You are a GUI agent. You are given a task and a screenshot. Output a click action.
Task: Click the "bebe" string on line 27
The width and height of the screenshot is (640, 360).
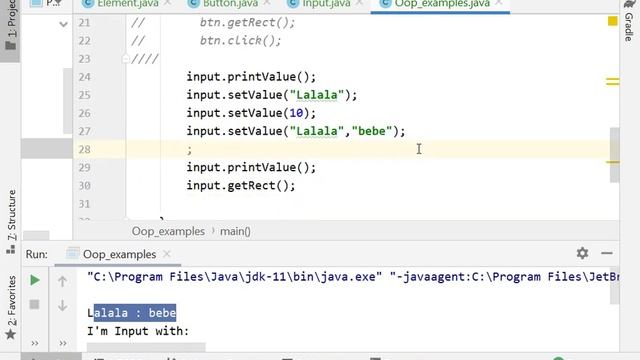[371, 131]
